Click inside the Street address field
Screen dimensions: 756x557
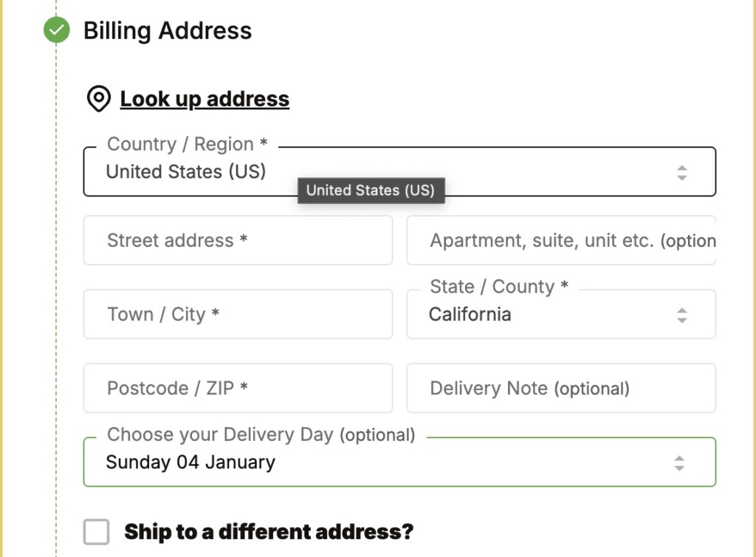[x=236, y=240]
